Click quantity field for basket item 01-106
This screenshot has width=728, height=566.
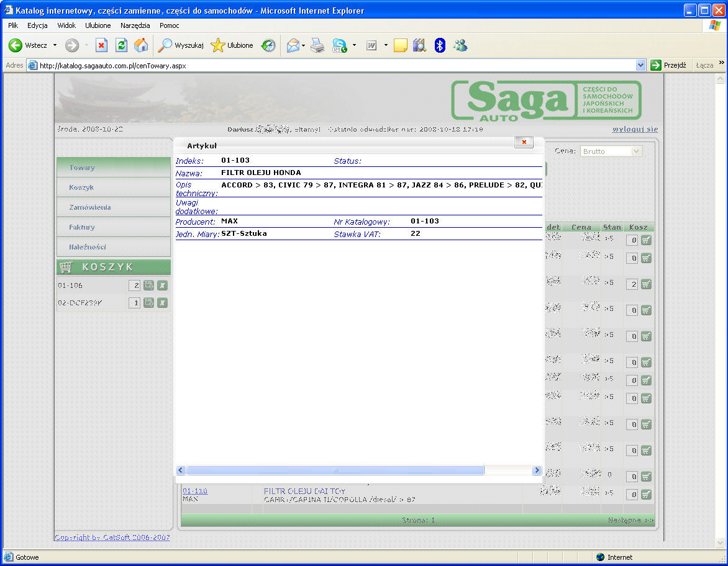[x=135, y=285]
